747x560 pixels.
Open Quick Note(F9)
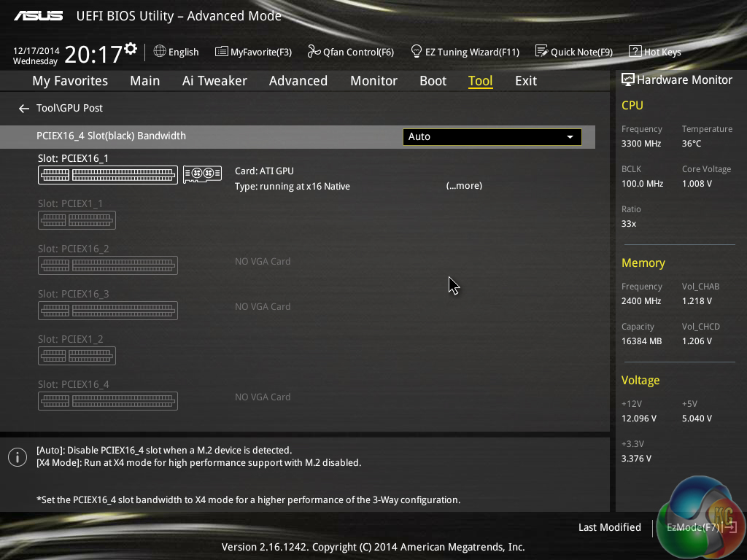[x=574, y=52]
